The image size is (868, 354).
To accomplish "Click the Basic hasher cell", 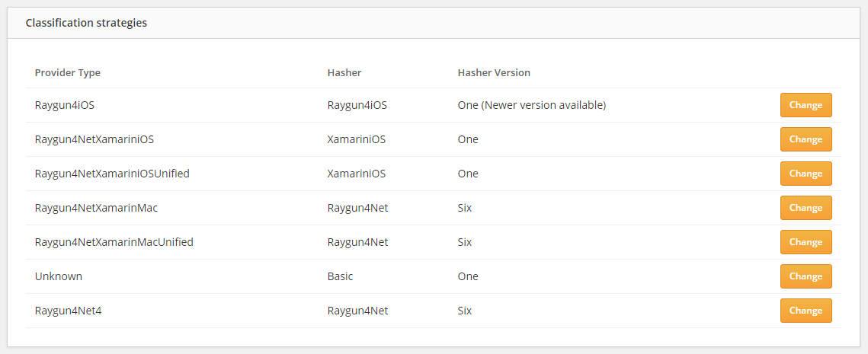I will point(340,276).
